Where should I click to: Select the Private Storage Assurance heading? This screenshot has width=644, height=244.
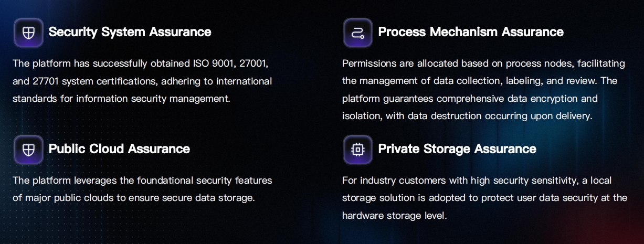coord(457,149)
